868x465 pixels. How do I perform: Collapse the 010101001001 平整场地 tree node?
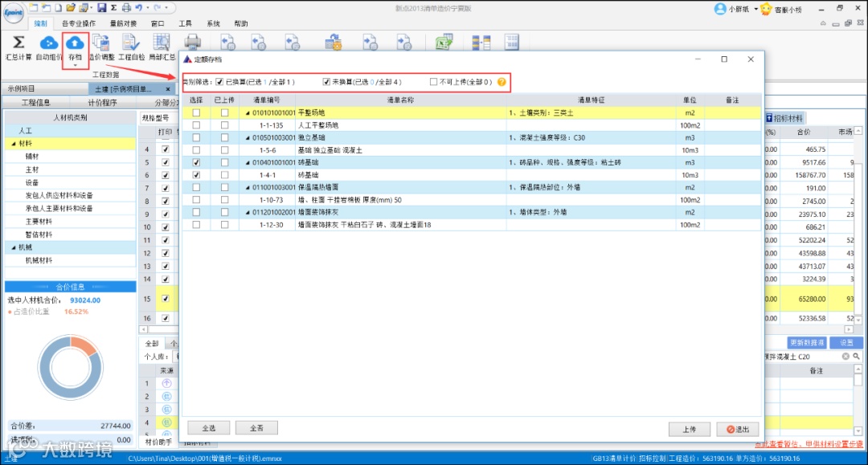[x=248, y=112]
